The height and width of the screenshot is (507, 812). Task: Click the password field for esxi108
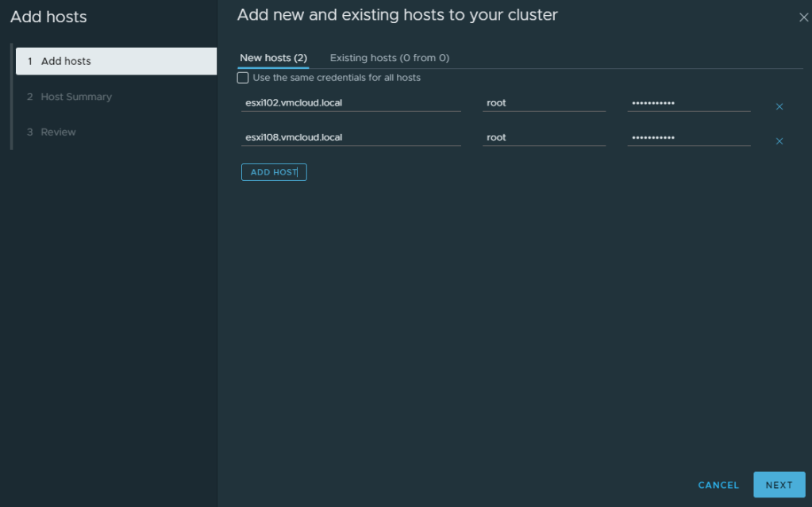click(688, 137)
